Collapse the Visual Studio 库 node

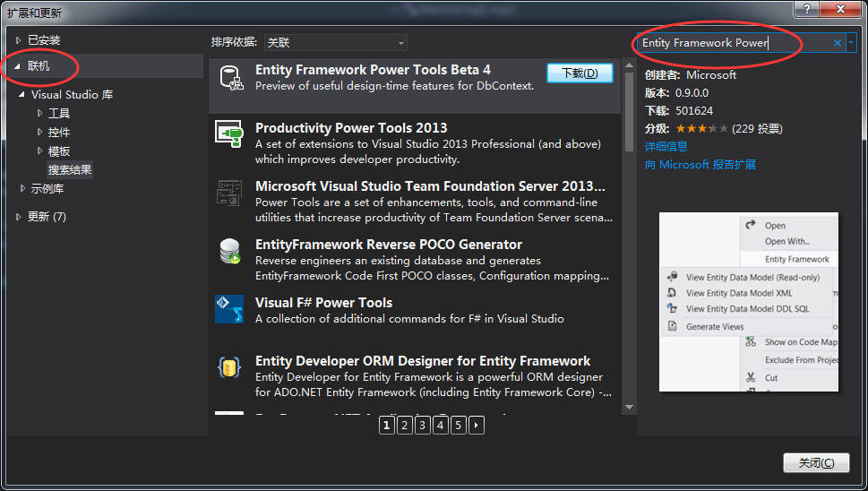(x=21, y=95)
